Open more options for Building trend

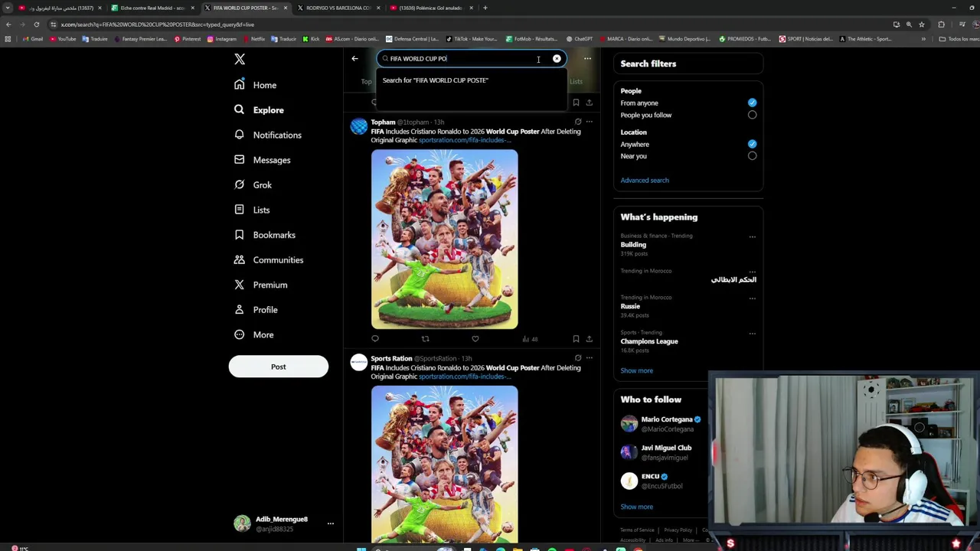click(752, 236)
